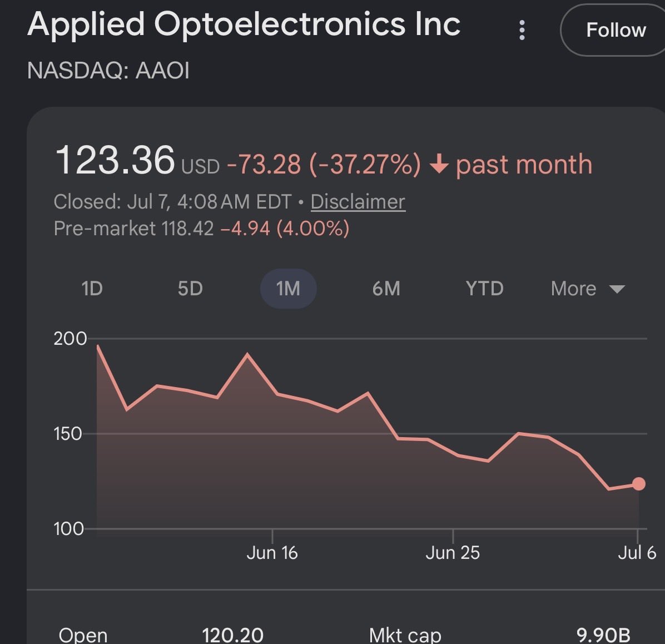Switch chart to 6M range

(386, 289)
